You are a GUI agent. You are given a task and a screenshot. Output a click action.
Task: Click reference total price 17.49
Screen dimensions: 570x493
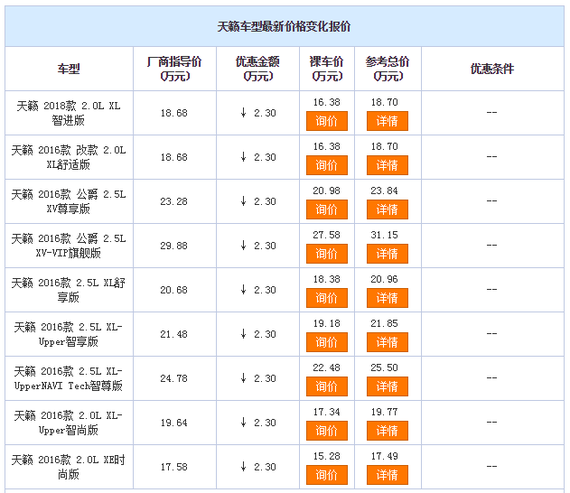point(384,456)
